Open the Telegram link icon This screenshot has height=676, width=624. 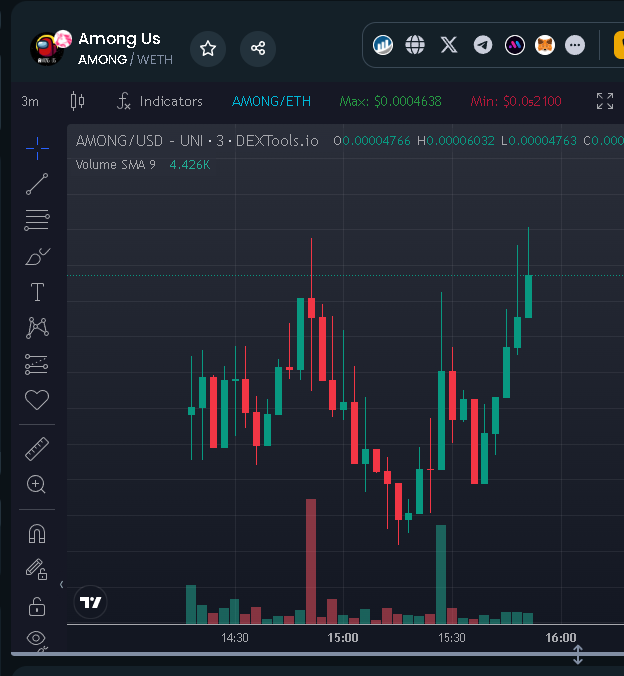(x=483, y=45)
